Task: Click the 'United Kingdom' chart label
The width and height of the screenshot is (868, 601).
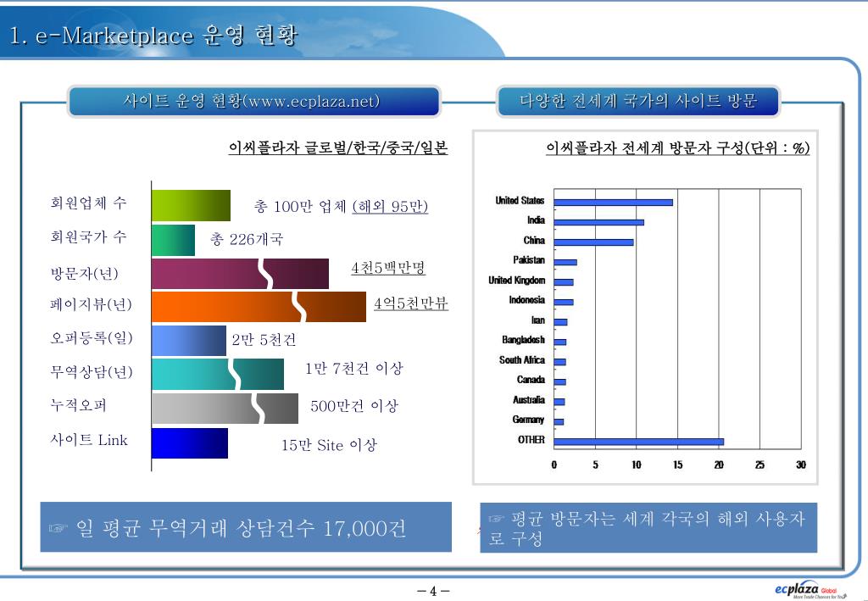Action: [x=516, y=280]
